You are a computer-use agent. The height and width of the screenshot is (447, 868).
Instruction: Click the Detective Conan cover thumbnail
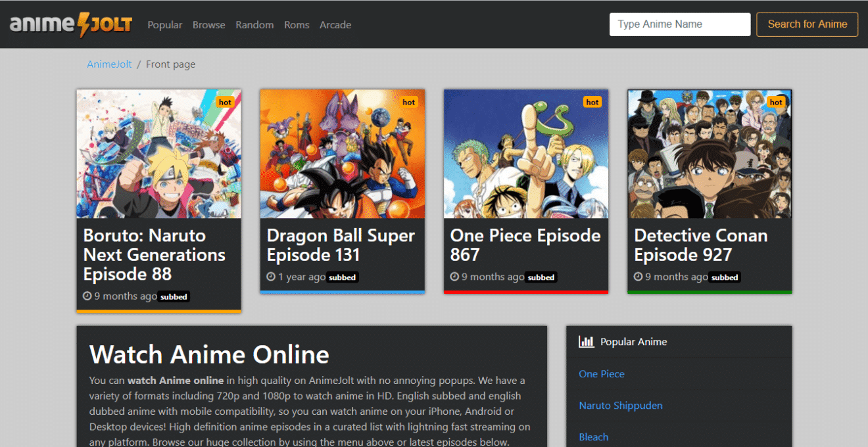710,154
